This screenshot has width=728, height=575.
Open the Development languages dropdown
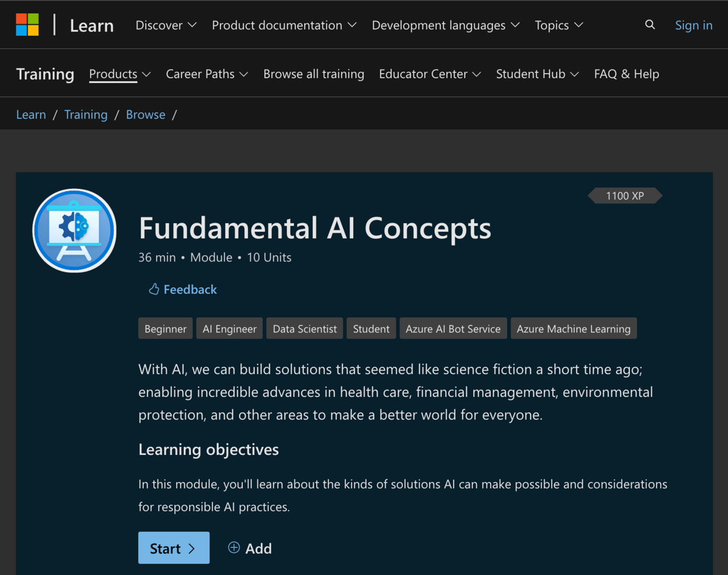point(446,25)
